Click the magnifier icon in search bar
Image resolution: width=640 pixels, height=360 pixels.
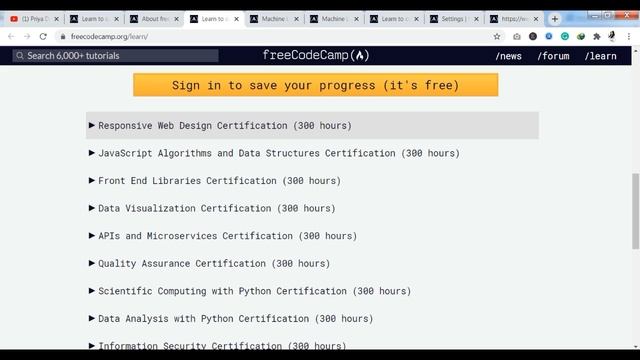tap(20, 56)
